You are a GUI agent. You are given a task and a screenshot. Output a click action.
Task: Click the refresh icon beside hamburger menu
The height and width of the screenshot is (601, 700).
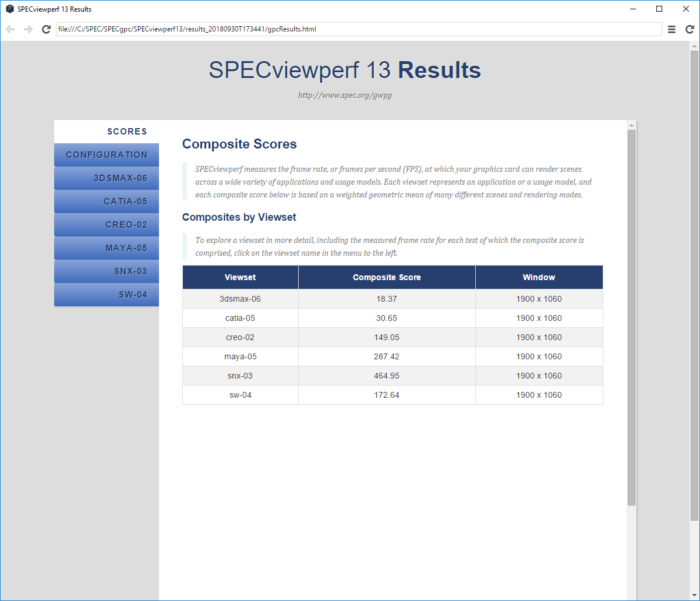[689, 29]
